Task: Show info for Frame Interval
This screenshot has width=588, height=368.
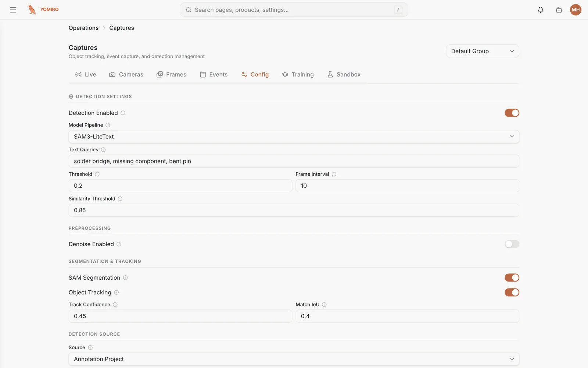Action: coord(334,174)
